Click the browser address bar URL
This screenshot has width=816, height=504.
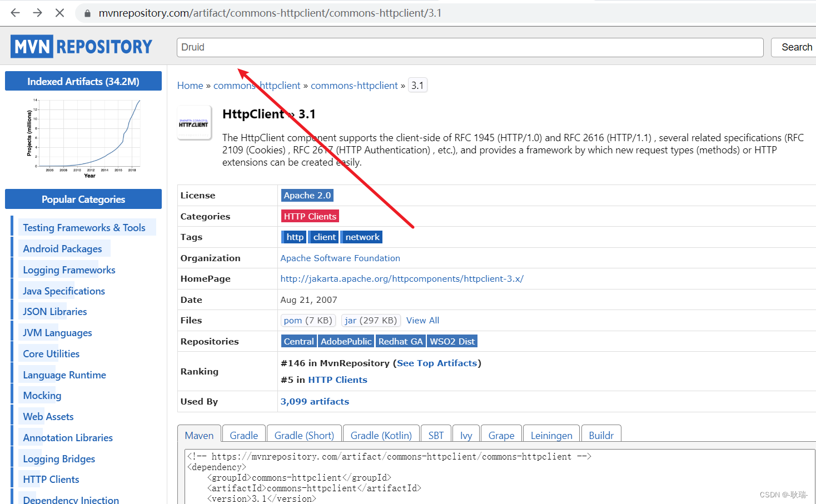click(270, 13)
